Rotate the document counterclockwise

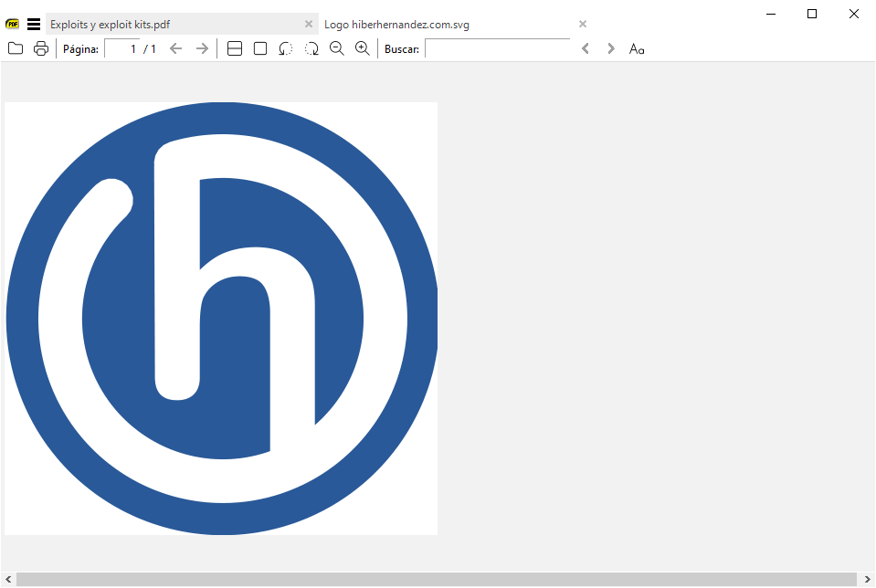[x=286, y=48]
